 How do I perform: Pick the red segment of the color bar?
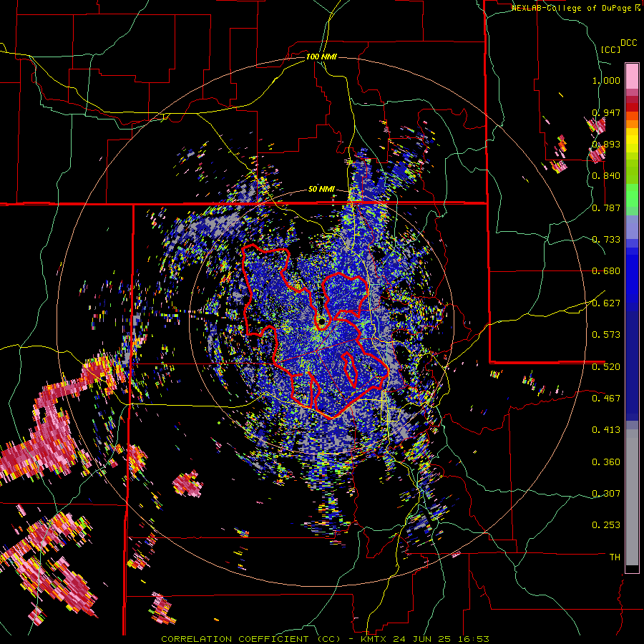[632, 107]
